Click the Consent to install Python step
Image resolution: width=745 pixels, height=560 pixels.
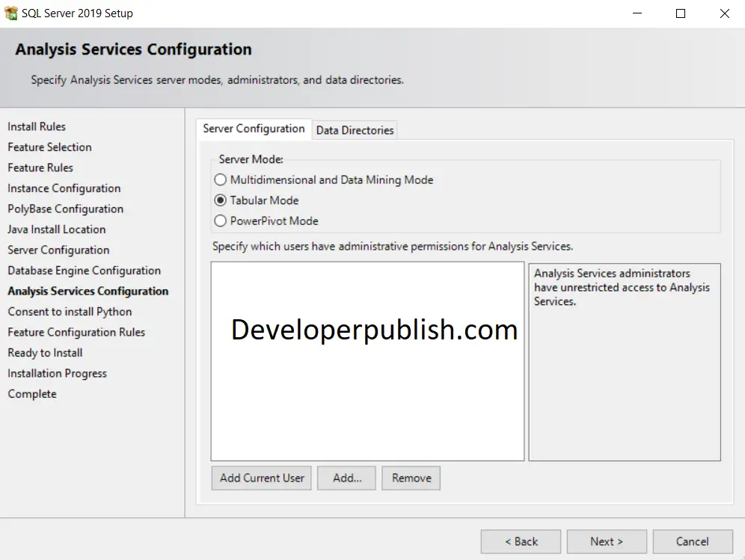(x=70, y=312)
